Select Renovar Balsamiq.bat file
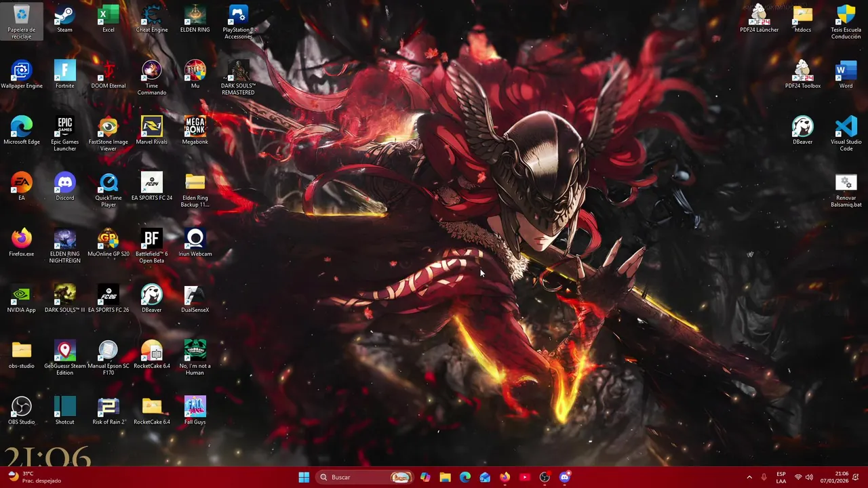 click(x=846, y=190)
